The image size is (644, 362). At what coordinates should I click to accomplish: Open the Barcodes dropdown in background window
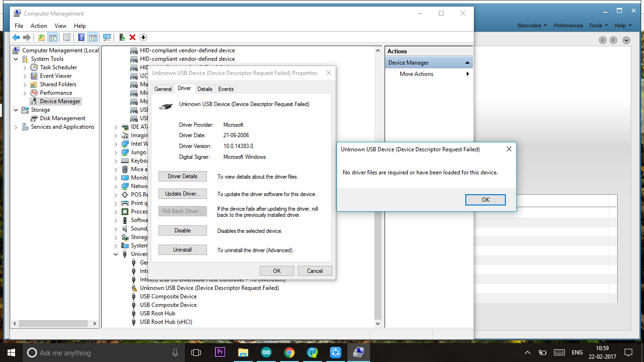pos(532,25)
